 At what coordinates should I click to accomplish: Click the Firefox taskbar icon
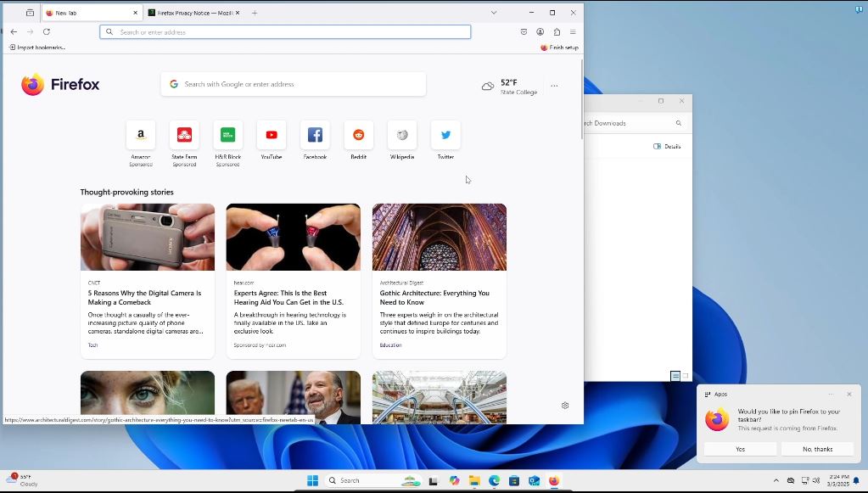554,480
